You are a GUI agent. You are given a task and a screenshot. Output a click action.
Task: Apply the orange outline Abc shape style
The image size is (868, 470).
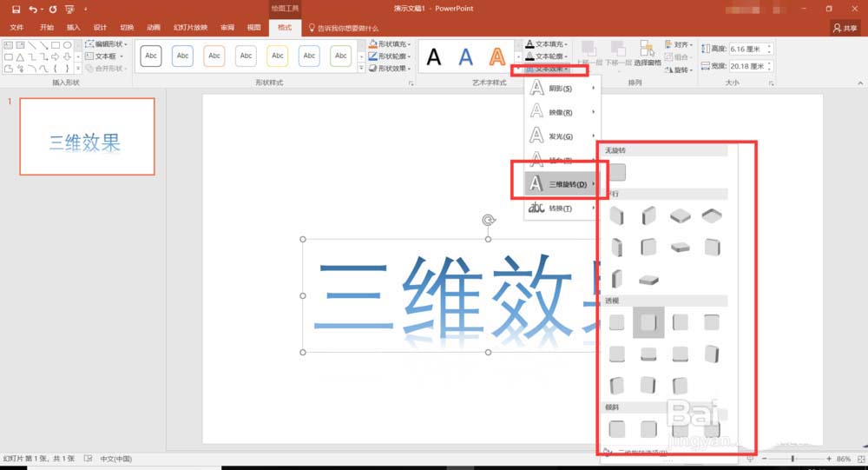tap(214, 56)
